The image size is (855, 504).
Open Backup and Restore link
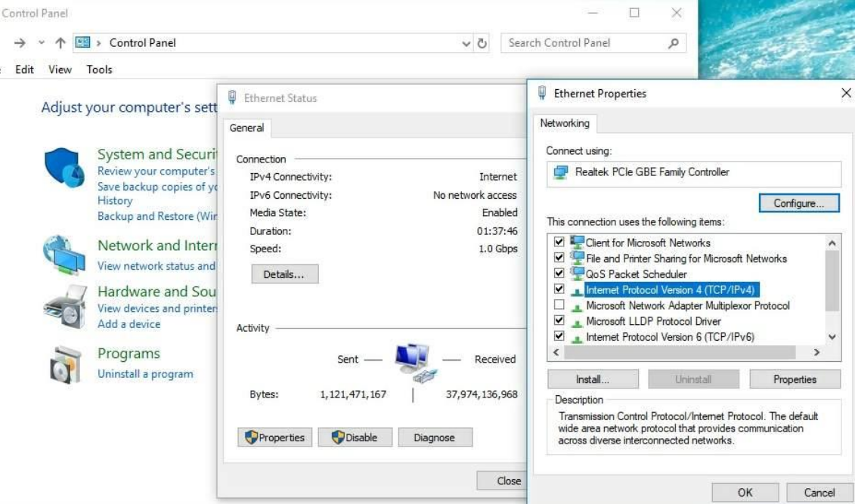pos(157,216)
